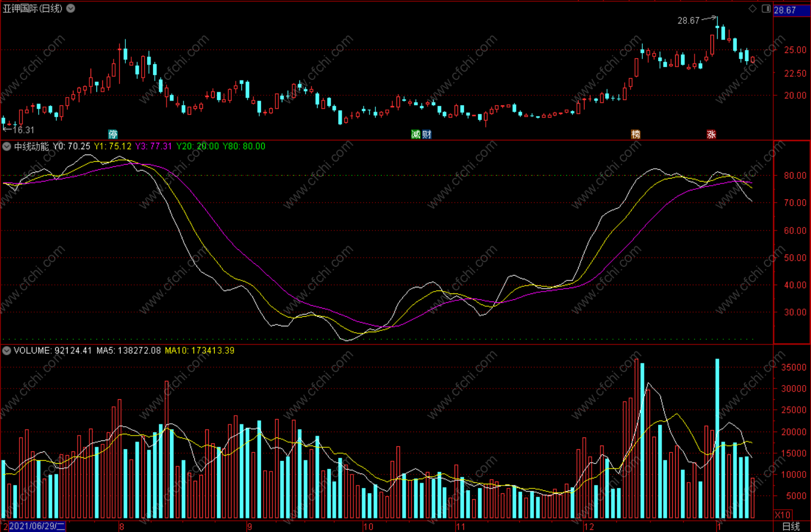This screenshot has width=811, height=532.
Task: Click the 30.00 indicator axis label
Action: pyautogui.click(x=795, y=312)
